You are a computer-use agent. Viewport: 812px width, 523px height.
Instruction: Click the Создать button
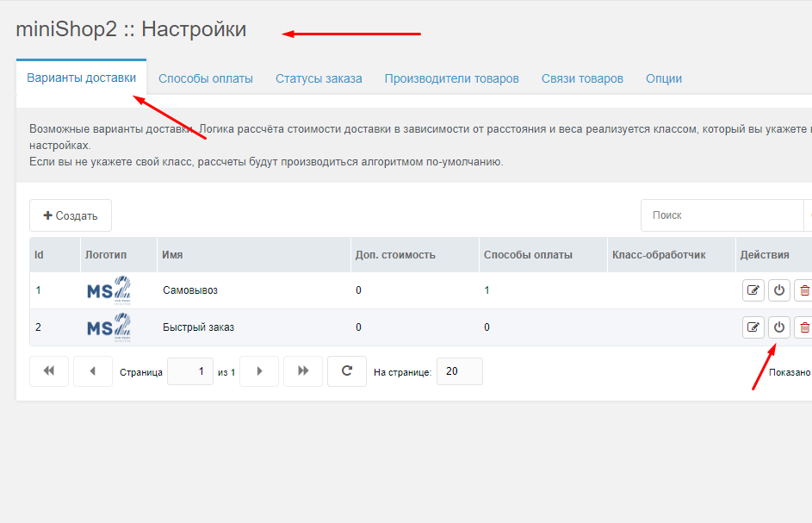coord(71,215)
